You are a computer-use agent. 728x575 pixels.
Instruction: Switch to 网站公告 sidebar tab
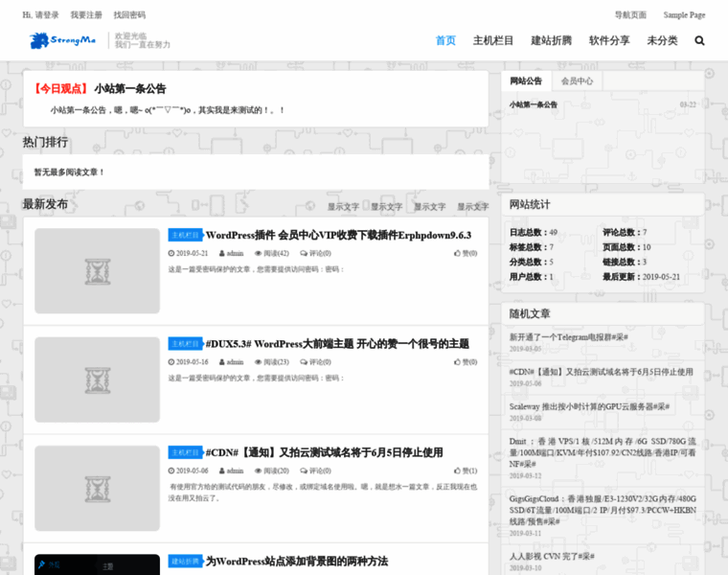pyautogui.click(x=526, y=80)
